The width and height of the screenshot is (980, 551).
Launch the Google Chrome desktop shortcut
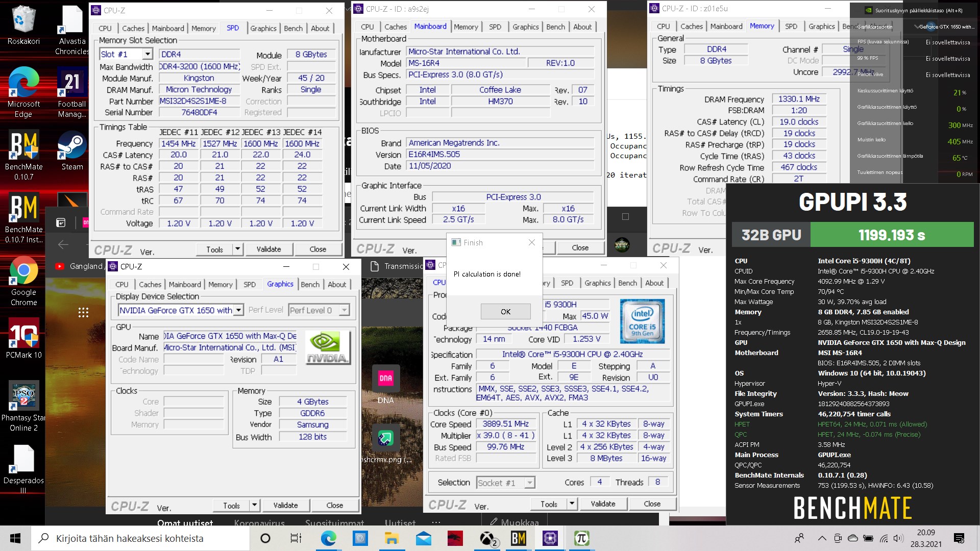pyautogui.click(x=23, y=281)
